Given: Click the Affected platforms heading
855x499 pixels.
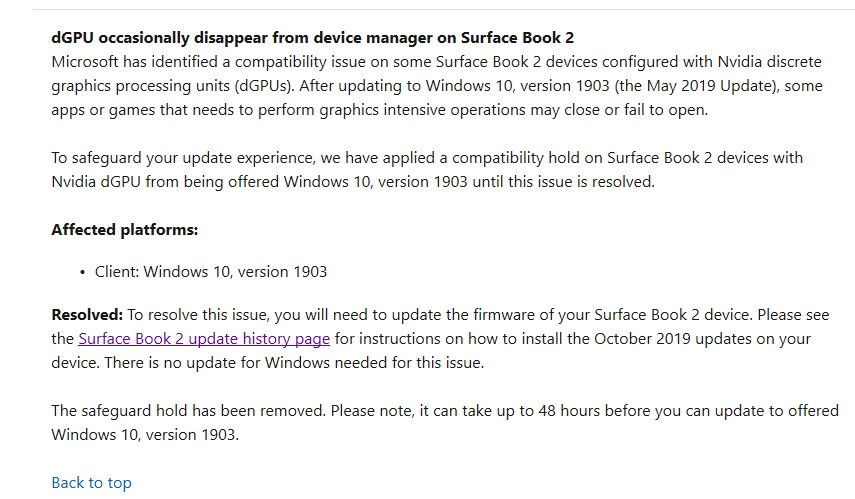Looking at the screenshot, I should (125, 230).
